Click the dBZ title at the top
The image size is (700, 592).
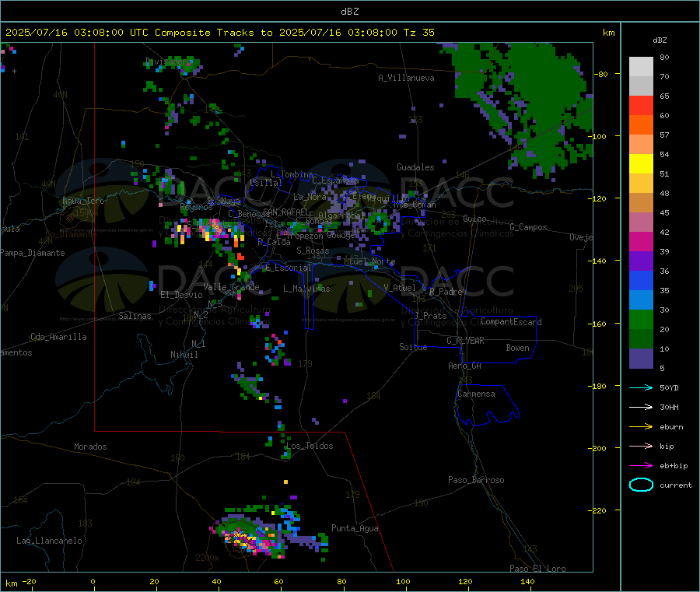coord(349,12)
